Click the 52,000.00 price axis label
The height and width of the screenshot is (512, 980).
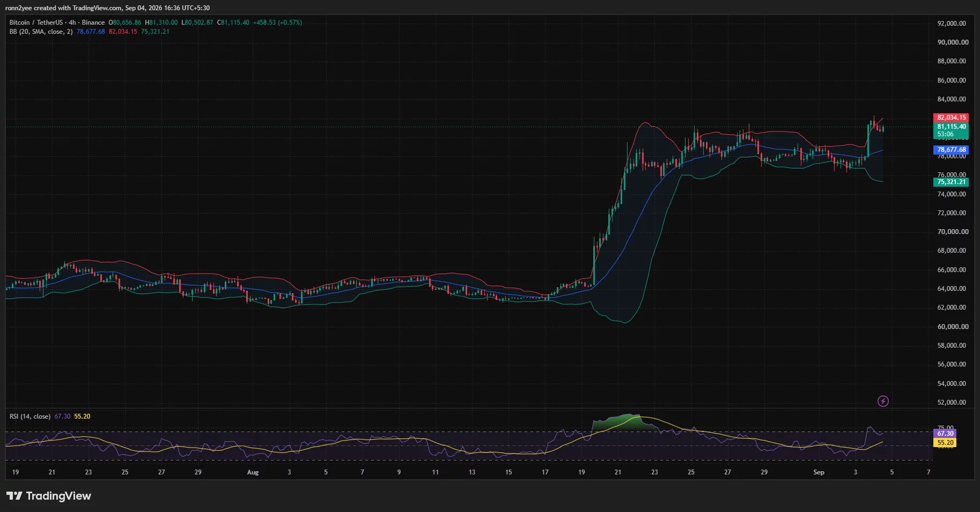952,403
